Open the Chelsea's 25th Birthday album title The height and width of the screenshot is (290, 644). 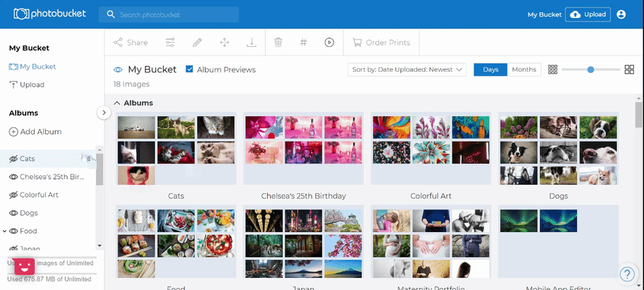pos(303,196)
